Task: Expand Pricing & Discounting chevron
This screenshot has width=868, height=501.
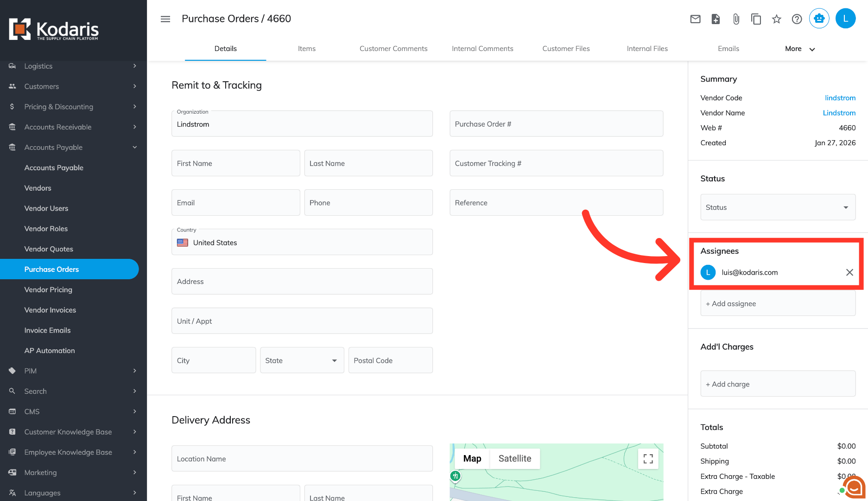Action: 135,107
